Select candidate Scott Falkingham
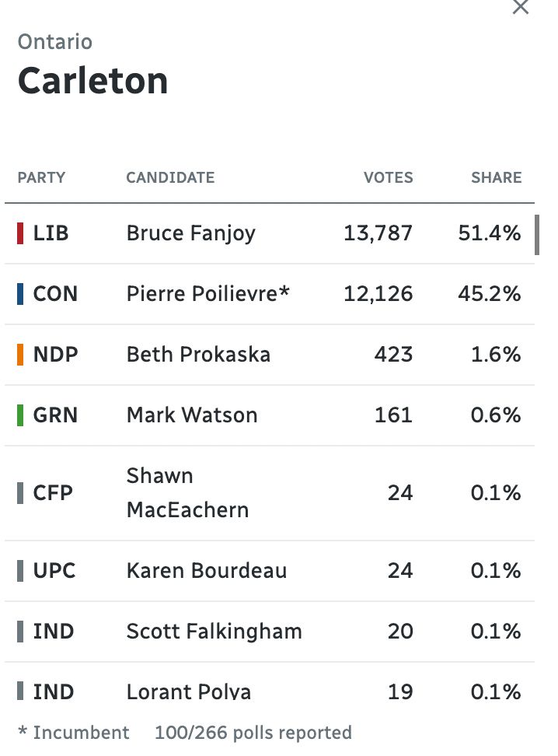This screenshot has height=756, width=558. (x=214, y=632)
